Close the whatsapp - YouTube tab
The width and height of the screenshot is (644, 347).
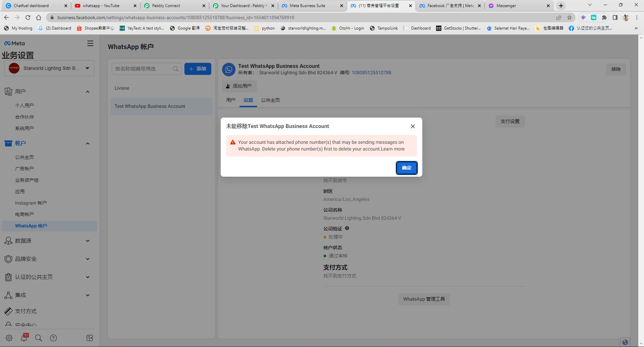pos(135,6)
